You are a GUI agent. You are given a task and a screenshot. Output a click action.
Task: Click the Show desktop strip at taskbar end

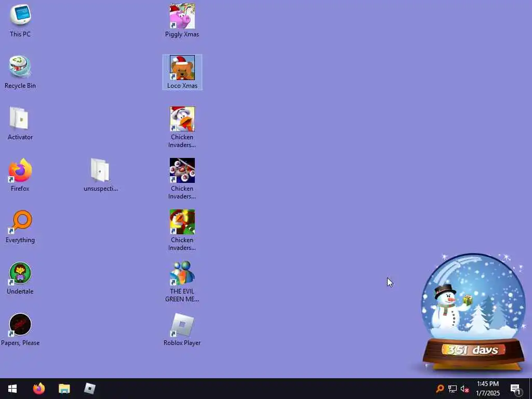[x=530, y=389]
